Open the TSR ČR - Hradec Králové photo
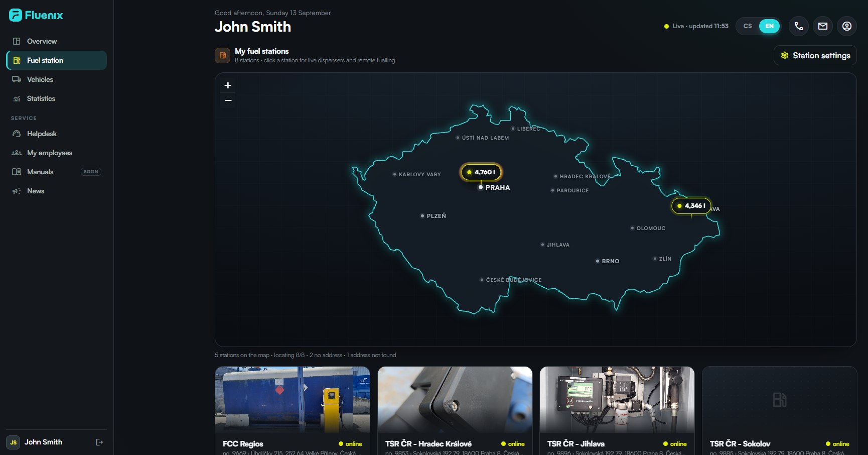The height and width of the screenshot is (455, 868). [455, 400]
